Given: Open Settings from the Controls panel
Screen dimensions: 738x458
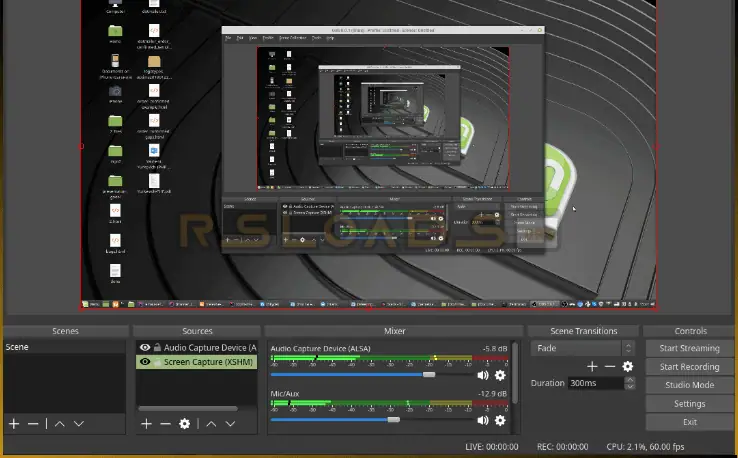Looking at the screenshot, I should [x=690, y=403].
